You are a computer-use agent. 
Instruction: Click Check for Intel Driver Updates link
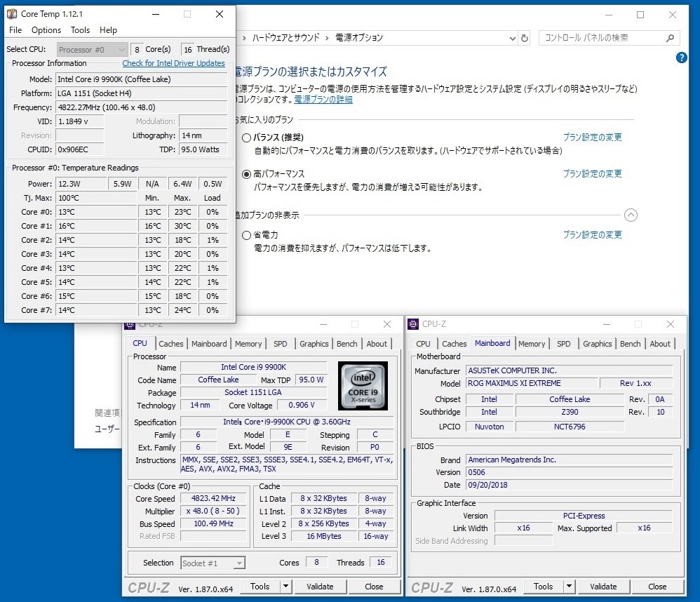coord(174,63)
